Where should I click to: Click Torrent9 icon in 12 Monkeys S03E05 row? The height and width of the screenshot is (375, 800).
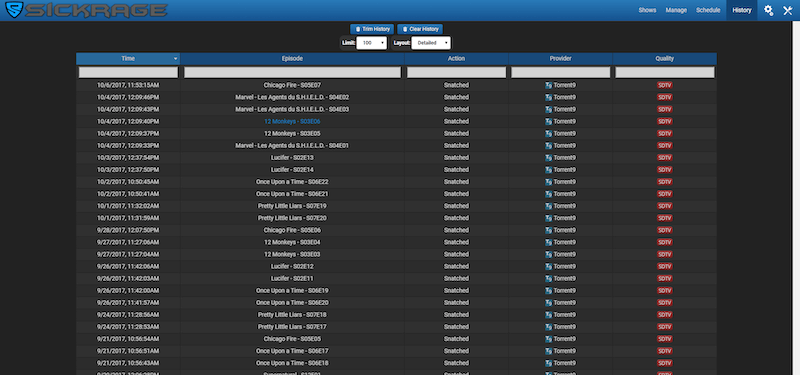pyautogui.click(x=548, y=134)
